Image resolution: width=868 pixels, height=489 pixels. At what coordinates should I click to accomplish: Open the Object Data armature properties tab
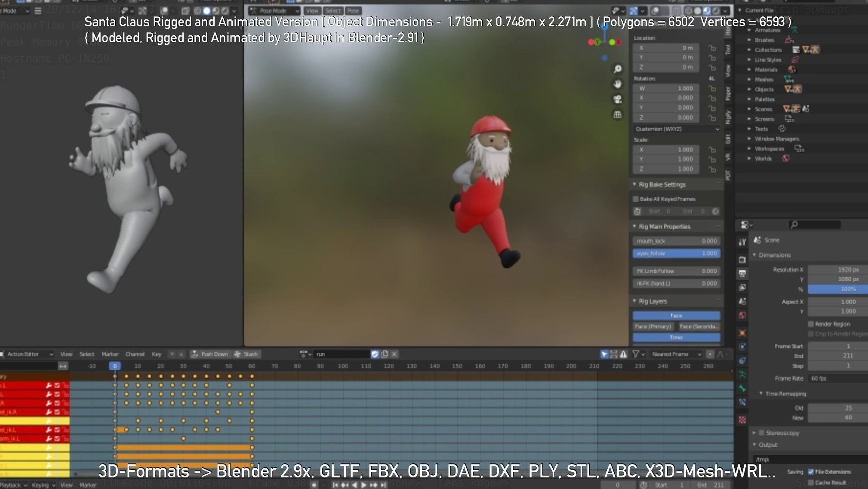point(742,374)
